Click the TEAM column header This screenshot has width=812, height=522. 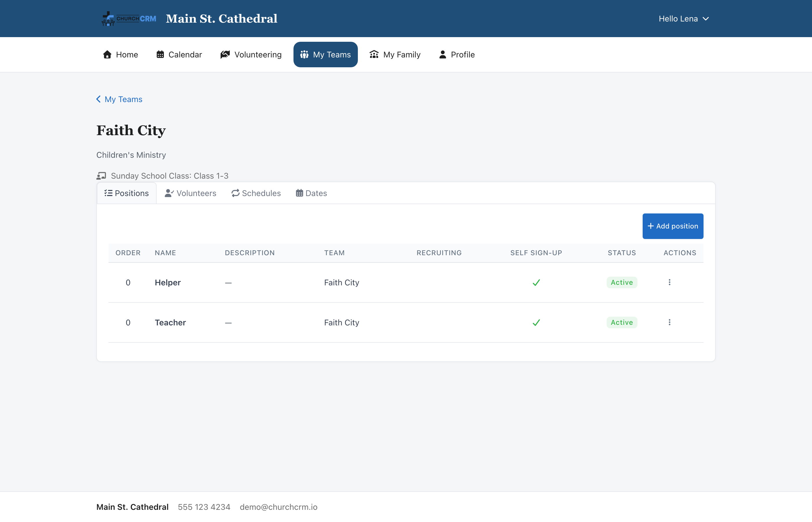click(x=334, y=253)
